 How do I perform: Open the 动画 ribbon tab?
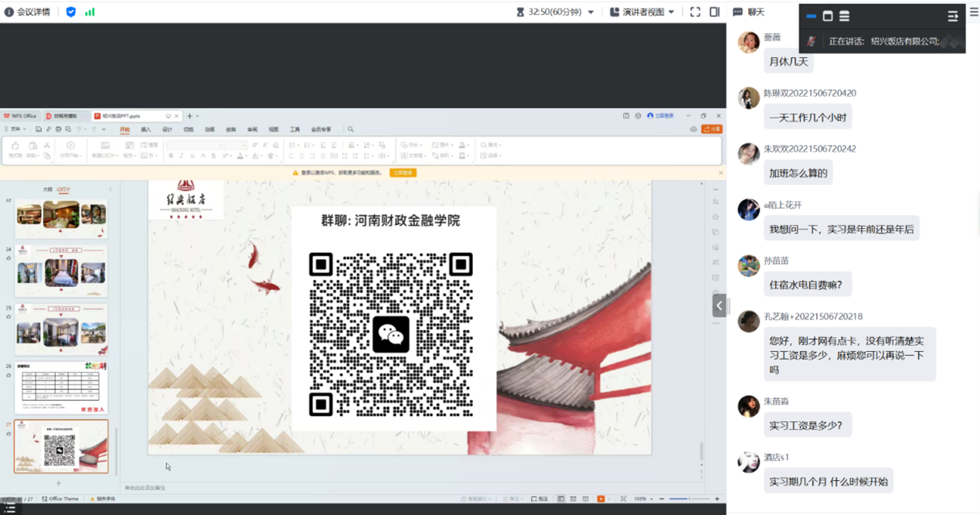tap(209, 129)
